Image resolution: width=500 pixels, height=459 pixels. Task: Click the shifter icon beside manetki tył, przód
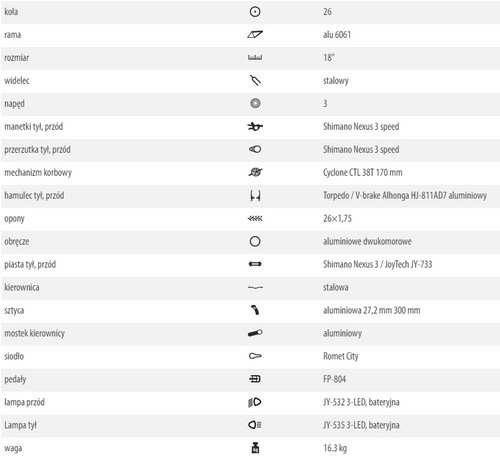coord(255,126)
